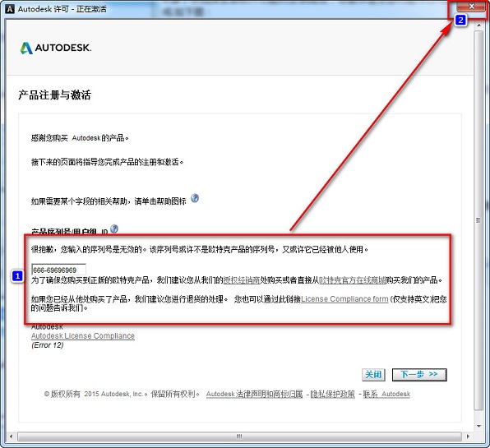Open the 联系 Autodesk link
The image size is (490, 448).
tap(386, 394)
